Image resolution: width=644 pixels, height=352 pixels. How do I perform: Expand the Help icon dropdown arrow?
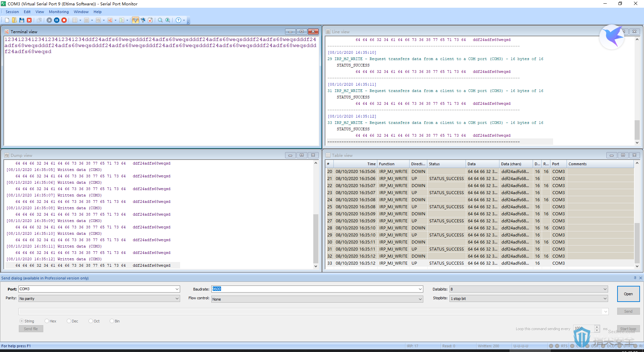tap(184, 20)
